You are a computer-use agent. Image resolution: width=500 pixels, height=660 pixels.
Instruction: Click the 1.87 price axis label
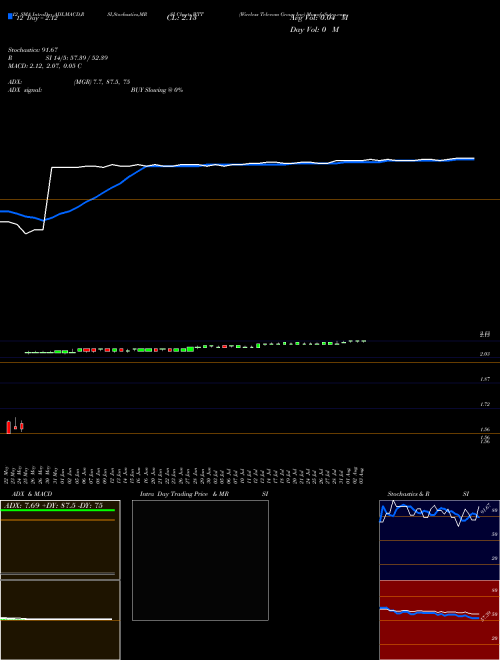point(485,379)
